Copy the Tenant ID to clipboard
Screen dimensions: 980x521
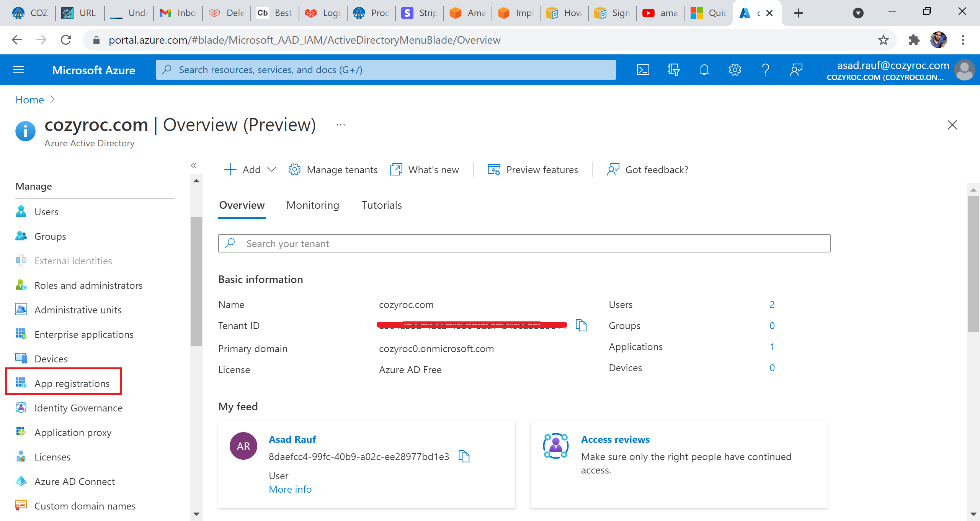click(581, 325)
